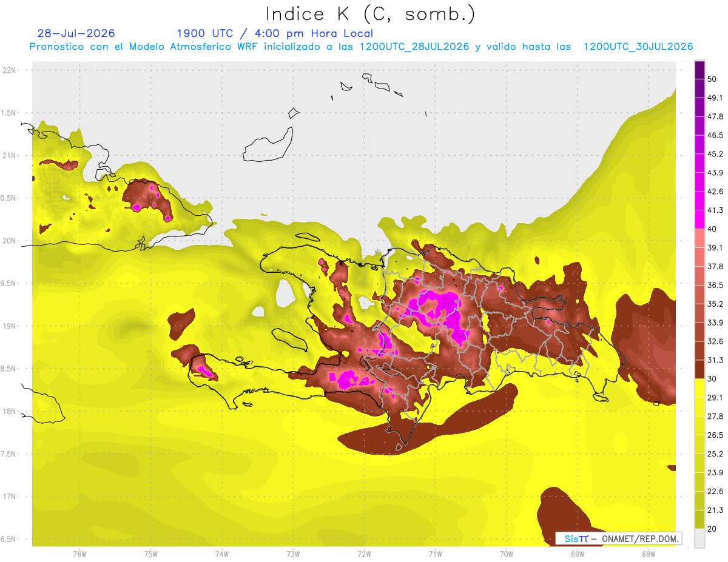Click the '69W' longitude axis label
728x562 pixels.
click(x=578, y=554)
